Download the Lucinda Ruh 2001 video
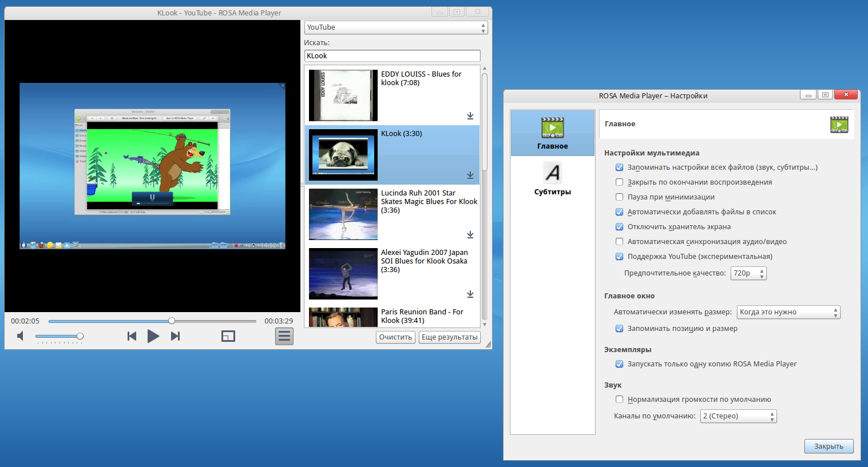868x467 pixels. click(470, 235)
